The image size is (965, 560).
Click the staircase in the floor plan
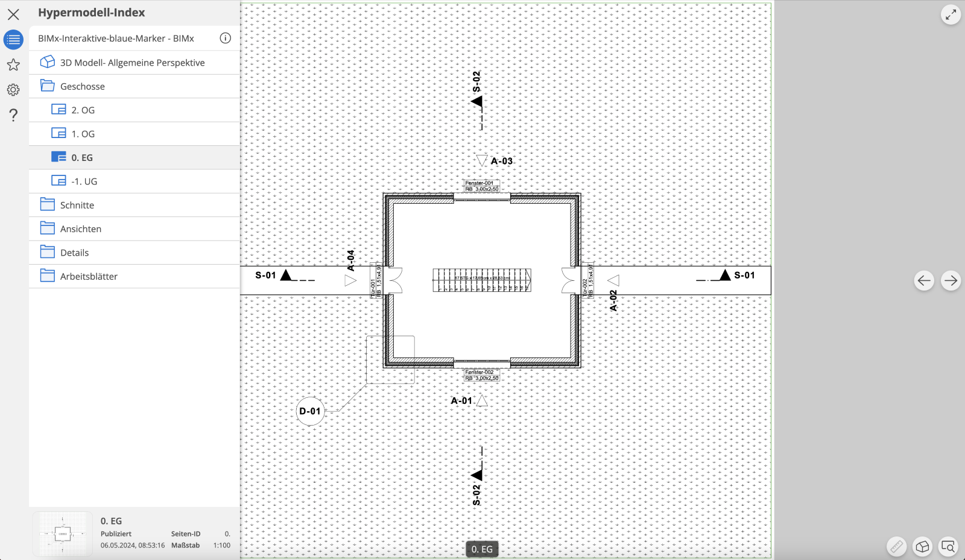pos(482,280)
